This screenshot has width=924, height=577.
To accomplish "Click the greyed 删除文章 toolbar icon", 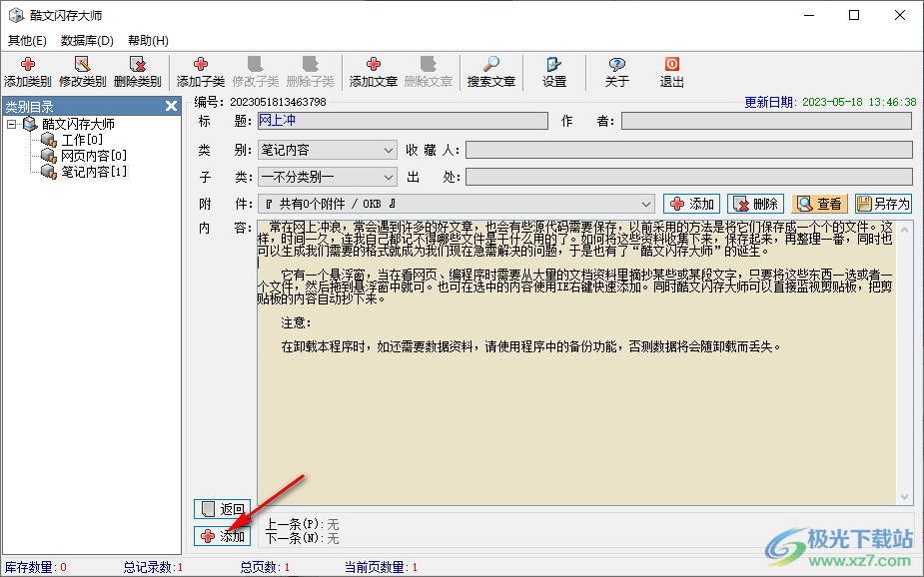I will (x=428, y=72).
